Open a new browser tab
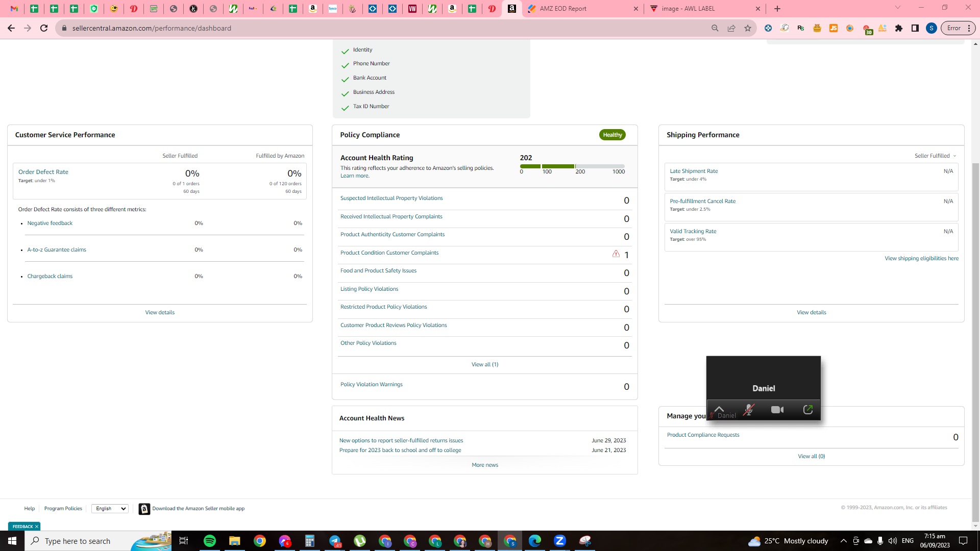The height and width of the screenshot is (551, 980). point(777,9)
